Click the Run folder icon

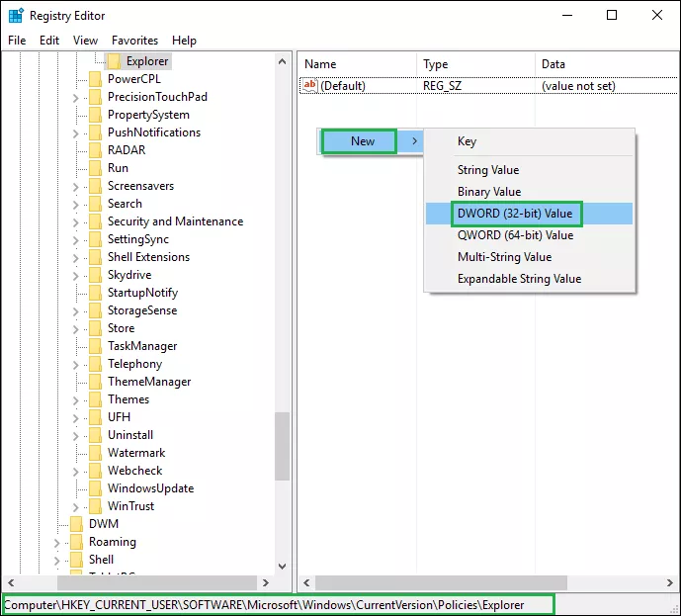pyautogui.click(x=95, y=168)
